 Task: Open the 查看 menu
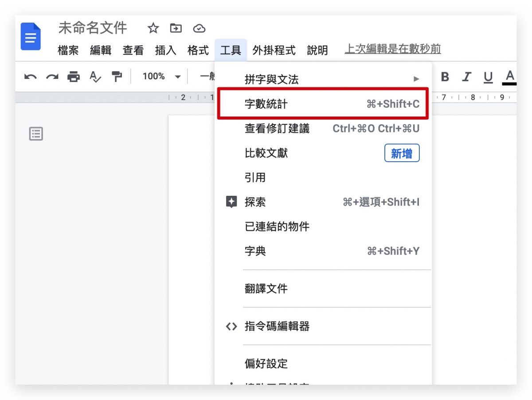pyautogui.click(x=133, y=50)
